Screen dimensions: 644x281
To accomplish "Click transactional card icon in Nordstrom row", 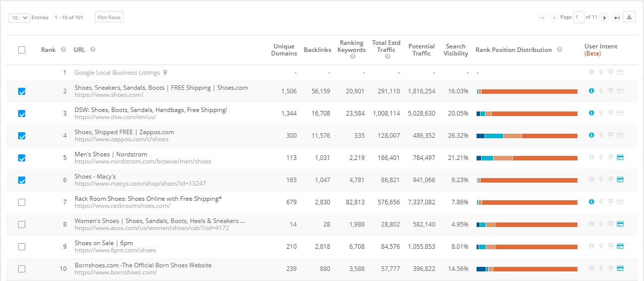I will click(x=620, y=157).
